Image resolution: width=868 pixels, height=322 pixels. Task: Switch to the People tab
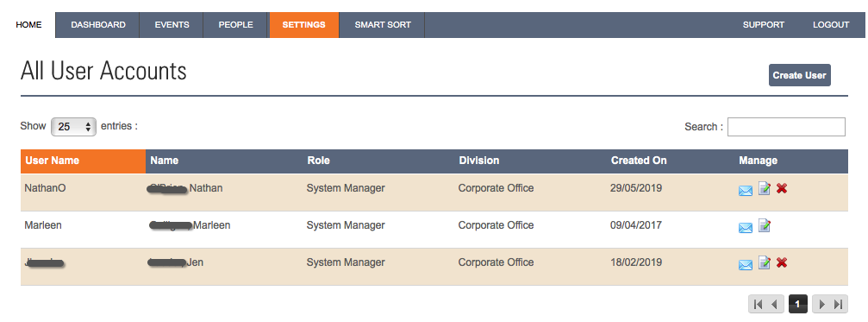click(236, 25)
